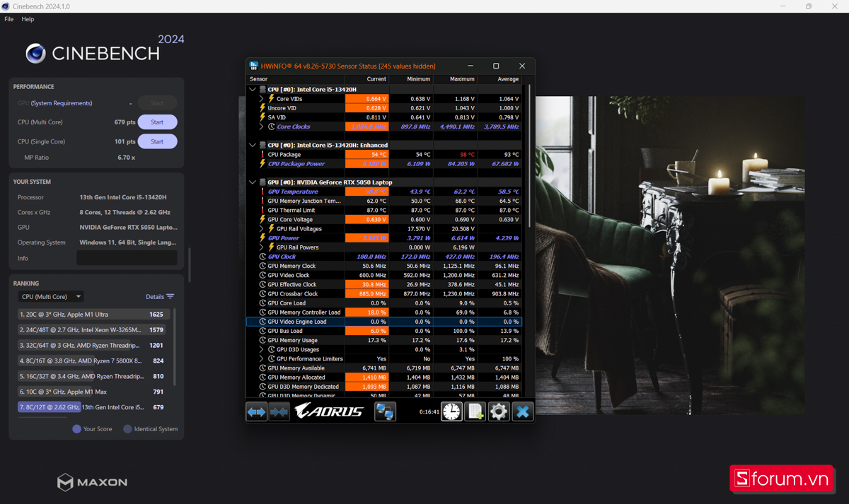Click the Minimum column header
The width and height of the screenshot is (849, 504).
(410, 79)
